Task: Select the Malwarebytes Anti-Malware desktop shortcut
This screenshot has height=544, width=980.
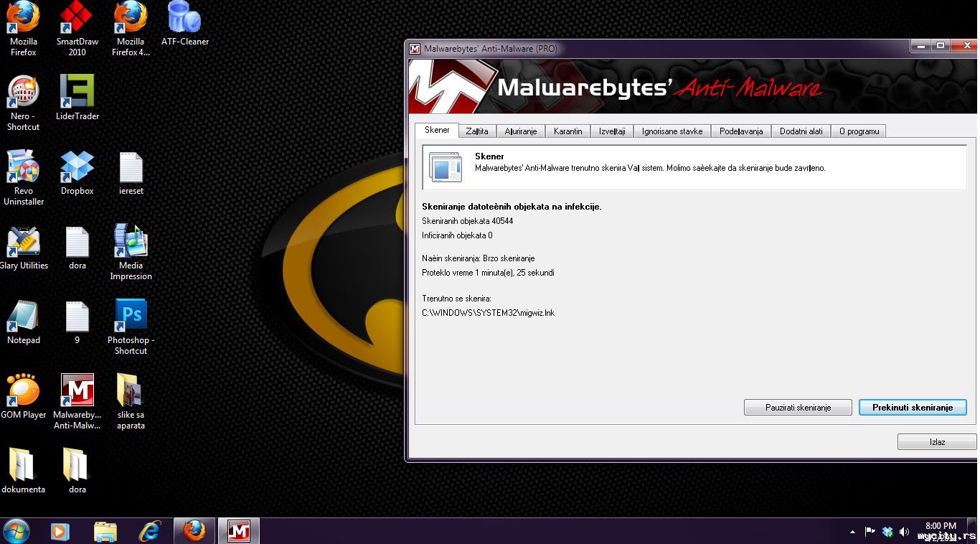Action: [77, 402]
